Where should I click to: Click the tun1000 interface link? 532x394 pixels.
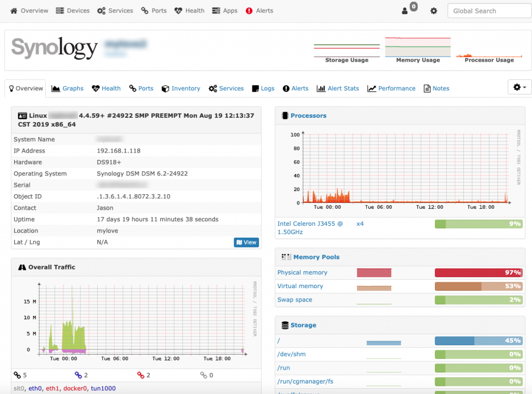pos(103,389)
